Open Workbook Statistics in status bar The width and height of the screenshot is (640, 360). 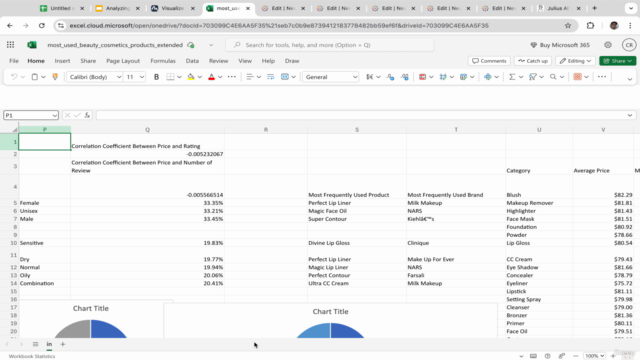point(32,356)
